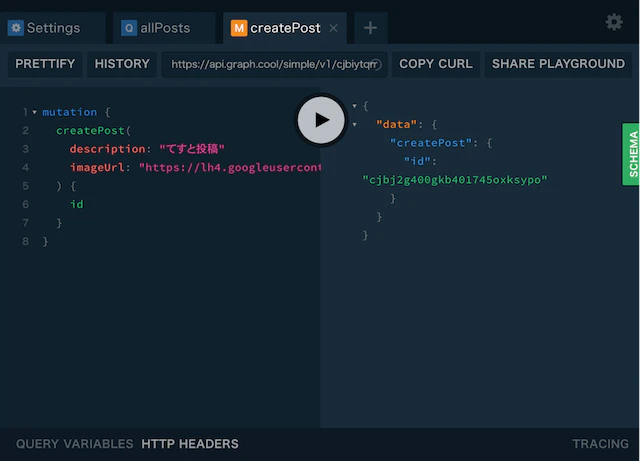Click the "id" key in the response
Screen dimensions: 640x461
pos(417,161)
